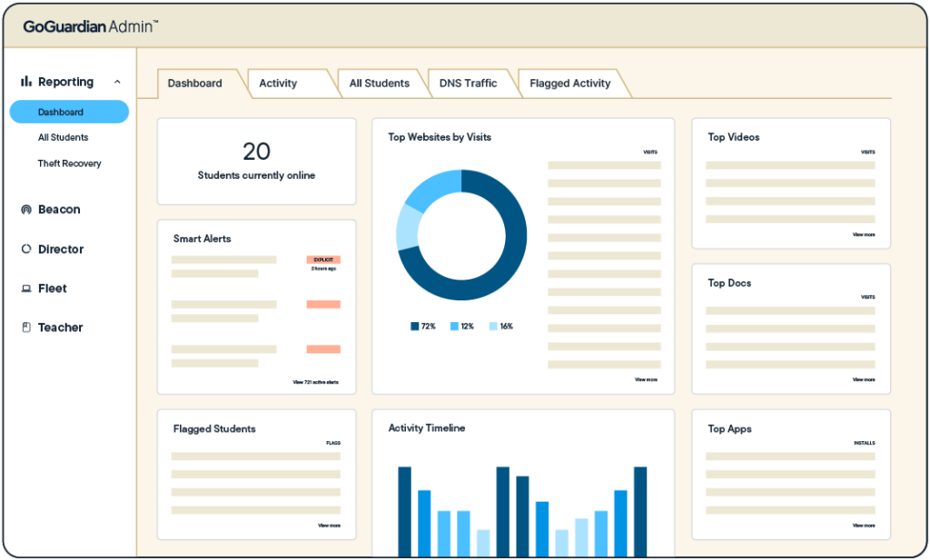Viewport: 930px width, 560px height.
Task: Click the Smart Alerts heading
Action: (203, 239)
